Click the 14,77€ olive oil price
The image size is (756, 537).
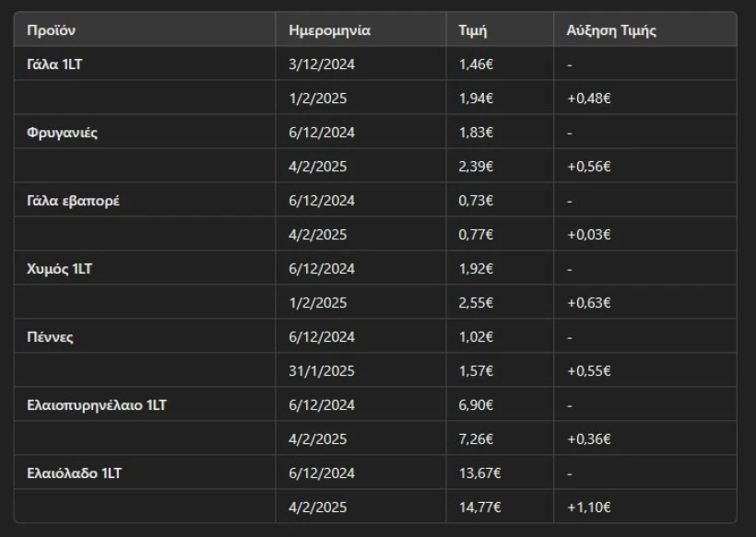[x=479, y=507]
